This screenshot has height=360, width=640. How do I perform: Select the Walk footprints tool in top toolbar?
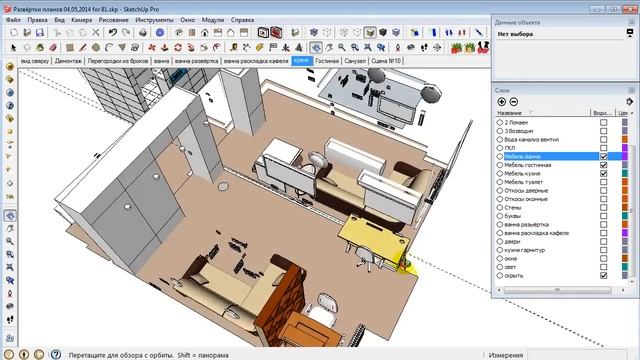point(424,48)
